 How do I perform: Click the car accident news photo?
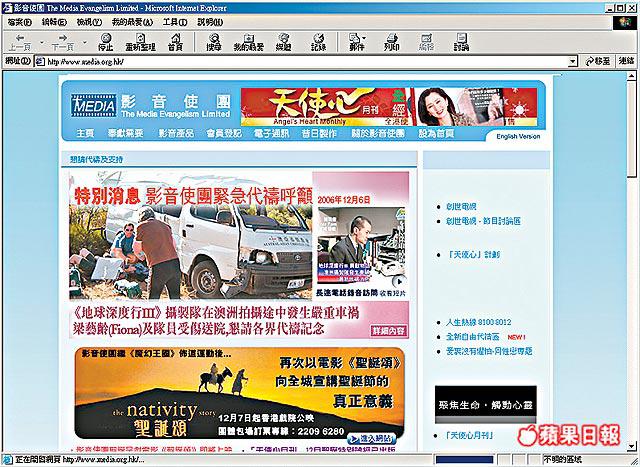coord(191,236)
